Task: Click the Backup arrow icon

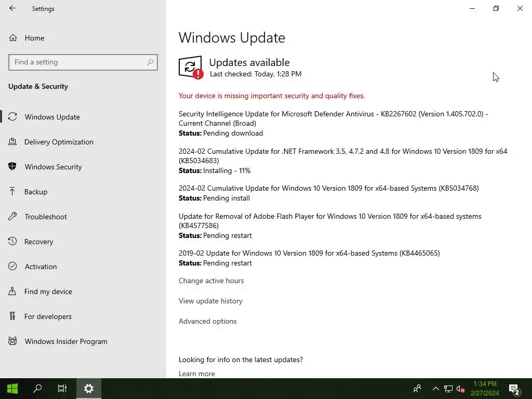Action: (12, 191)
